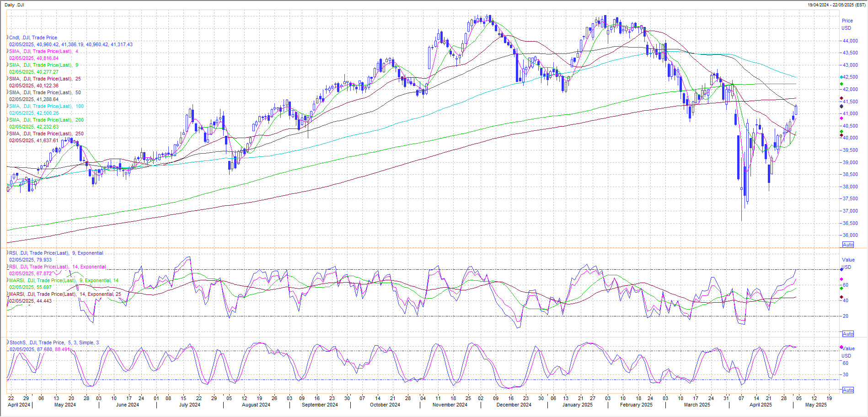Click the RSI axis value 20
Screen dimensions: 868x417
(x=846, y=316)
